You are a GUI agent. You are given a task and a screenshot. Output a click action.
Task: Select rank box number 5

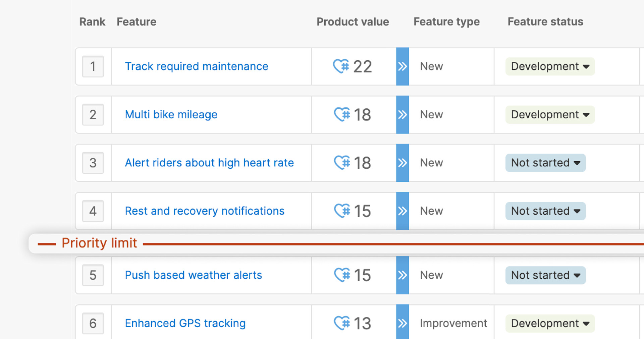click(x=93, y=275)
